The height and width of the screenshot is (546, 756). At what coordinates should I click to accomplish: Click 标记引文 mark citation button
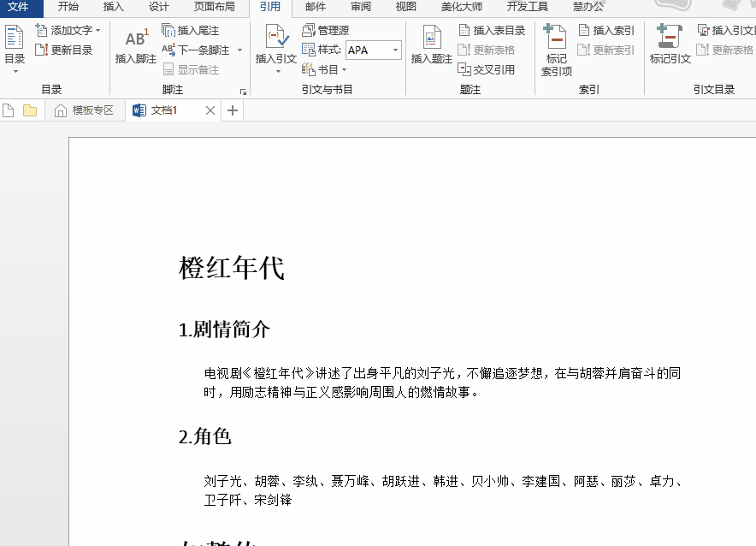click(x=670, y=45)
